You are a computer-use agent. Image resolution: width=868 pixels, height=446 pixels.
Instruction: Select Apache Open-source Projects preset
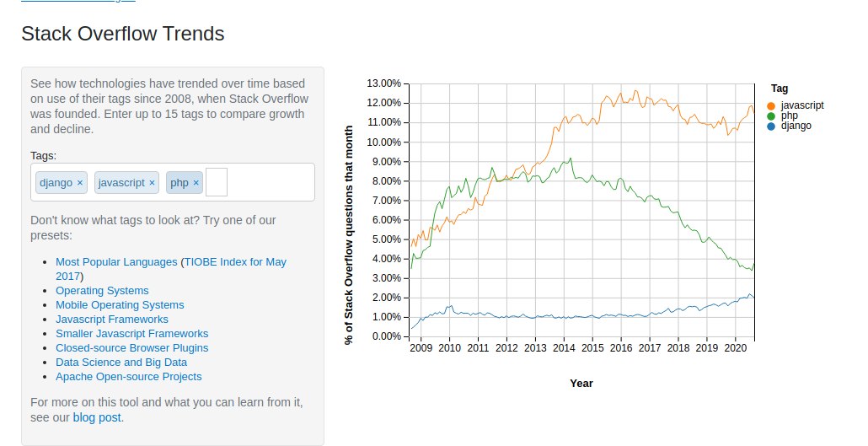(128, 377)
